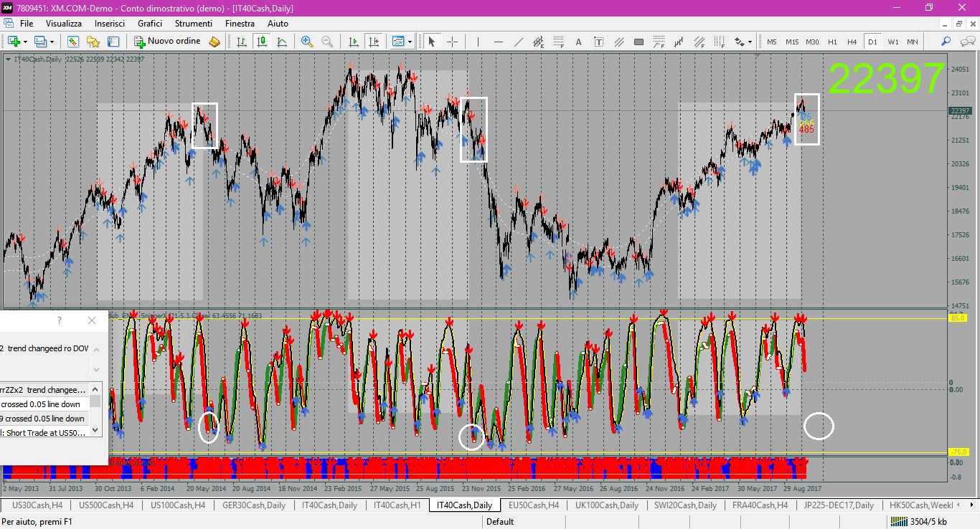Open the Profiles toolbar button
The width and height of the screenshot is (980, 529).
click(x=40, y=42)
